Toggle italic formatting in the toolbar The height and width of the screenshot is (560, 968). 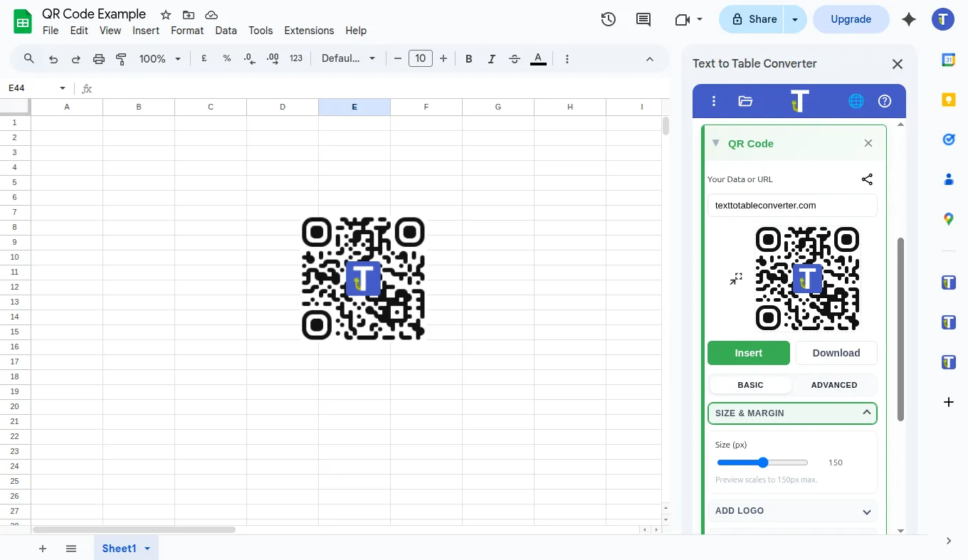pyautogui.click(x=492, y=58)
